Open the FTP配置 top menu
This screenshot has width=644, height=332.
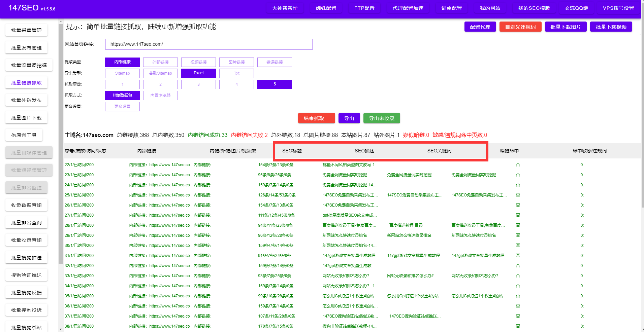click(x=364, y=8)
